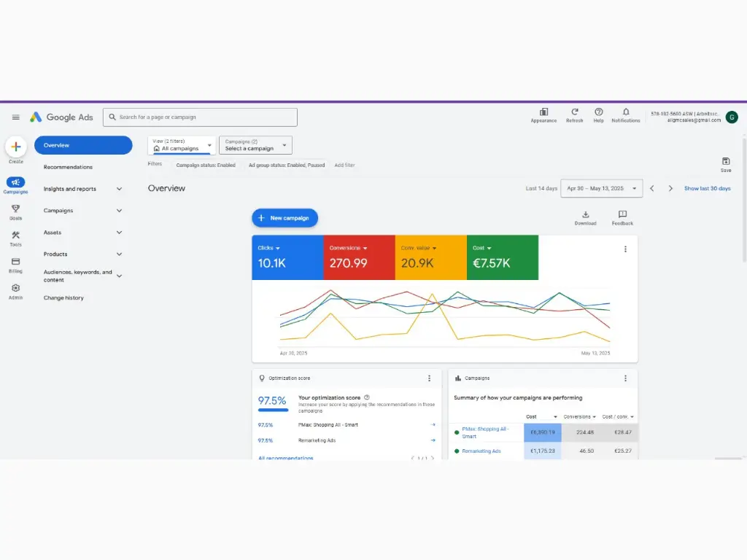Screen dimensions: 747x560
Task: Open the PMax: Shopping All - Smart campaign link in the Campaigns table
Action: pos(485,432)
